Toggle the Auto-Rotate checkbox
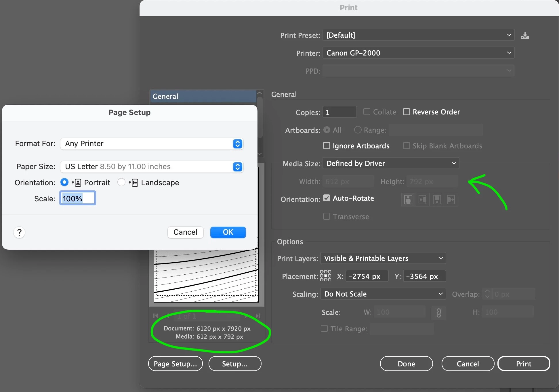559x392 pixels. pos(326,198)
